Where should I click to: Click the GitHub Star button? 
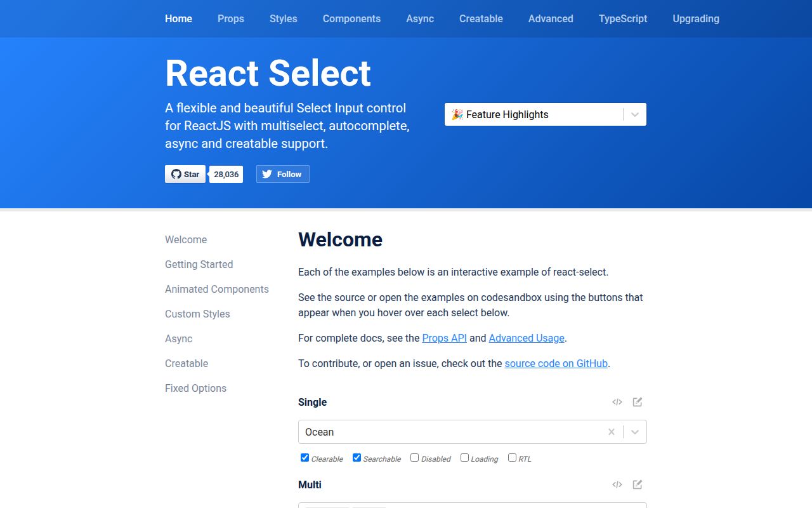[x=185, y=174]
